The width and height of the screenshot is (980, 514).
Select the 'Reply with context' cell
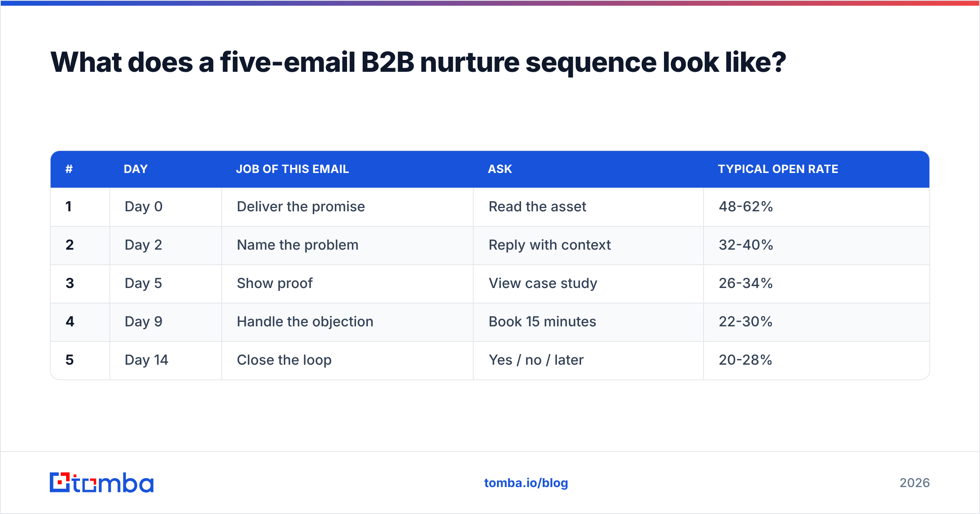click(588, 245)
